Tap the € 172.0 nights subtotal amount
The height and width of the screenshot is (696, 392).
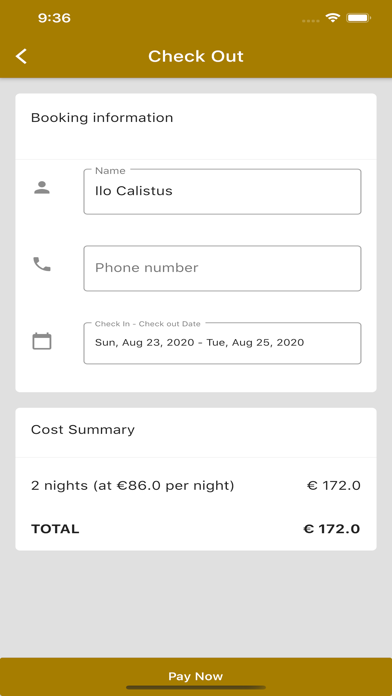tap(333, 486)
